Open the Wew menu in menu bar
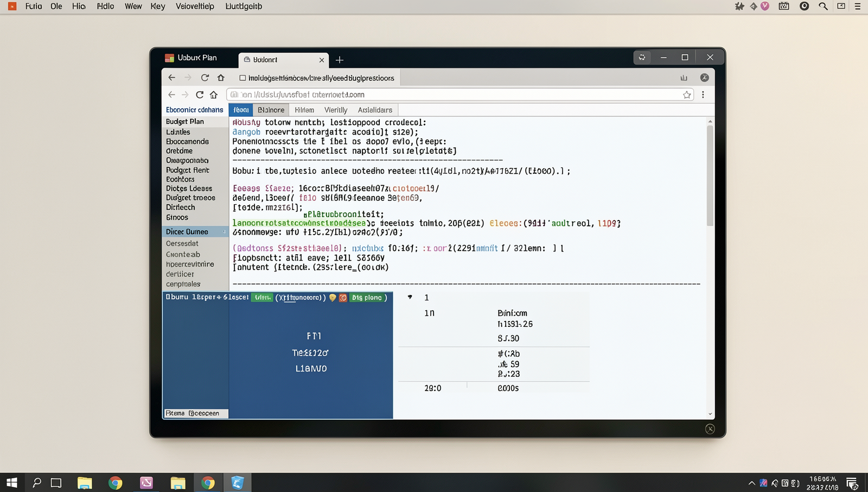 (x=133, y=7)
